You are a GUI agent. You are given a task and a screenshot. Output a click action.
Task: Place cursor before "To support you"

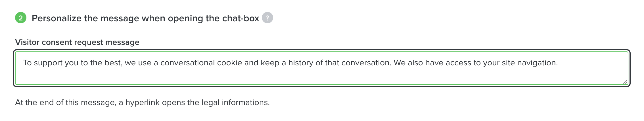(x=23, y=63)
